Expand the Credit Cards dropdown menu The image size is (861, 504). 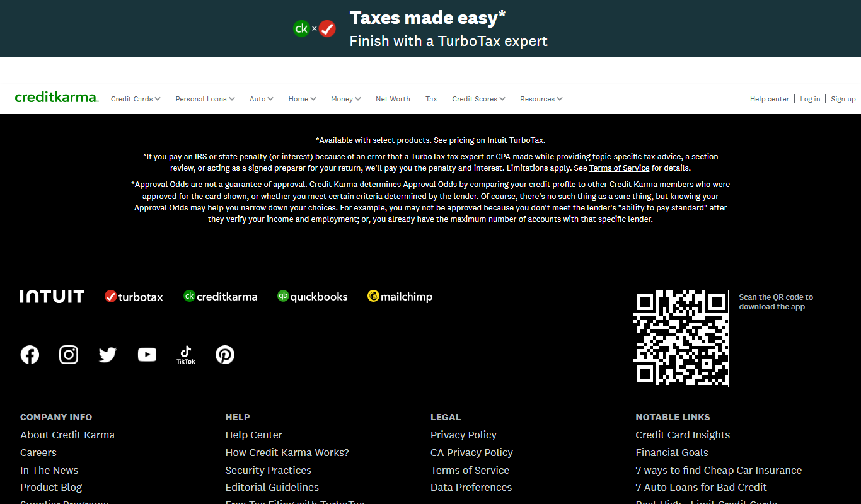point(136,99)
